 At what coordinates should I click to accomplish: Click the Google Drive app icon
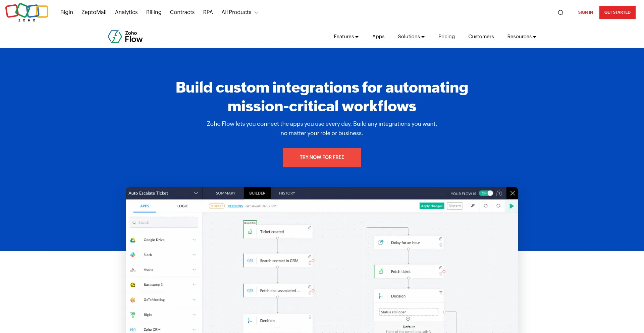tap(133, 240)
